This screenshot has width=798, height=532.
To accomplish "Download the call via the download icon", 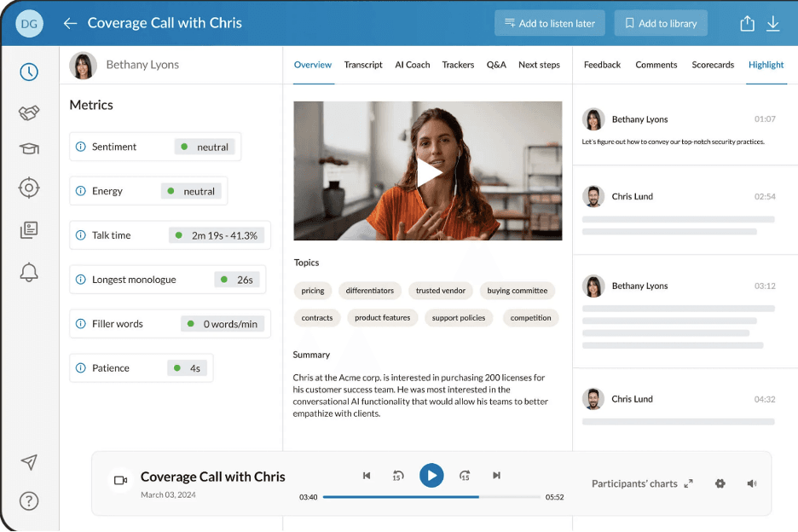I will pyautogui.click(x=773, y=23).
